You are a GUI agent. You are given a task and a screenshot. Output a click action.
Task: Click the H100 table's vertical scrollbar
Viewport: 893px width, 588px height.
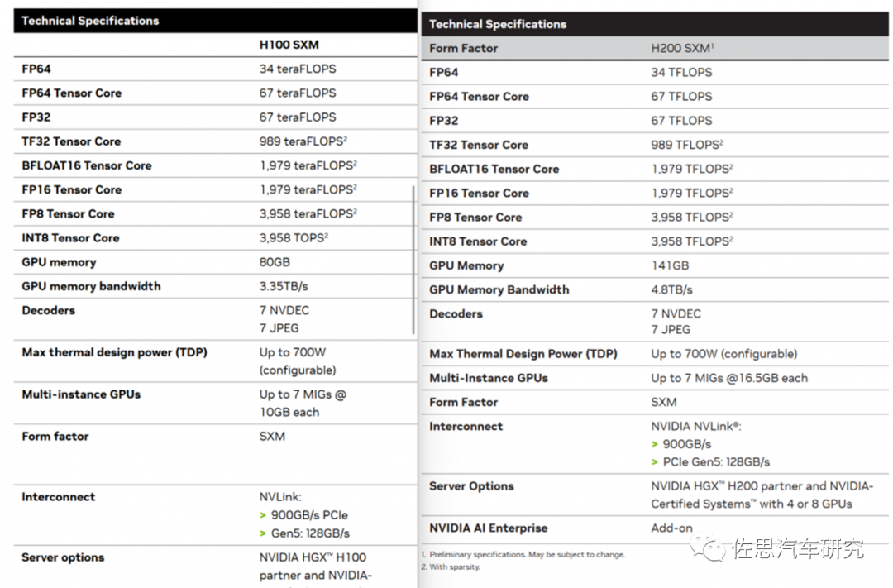[x=413, y=260]
